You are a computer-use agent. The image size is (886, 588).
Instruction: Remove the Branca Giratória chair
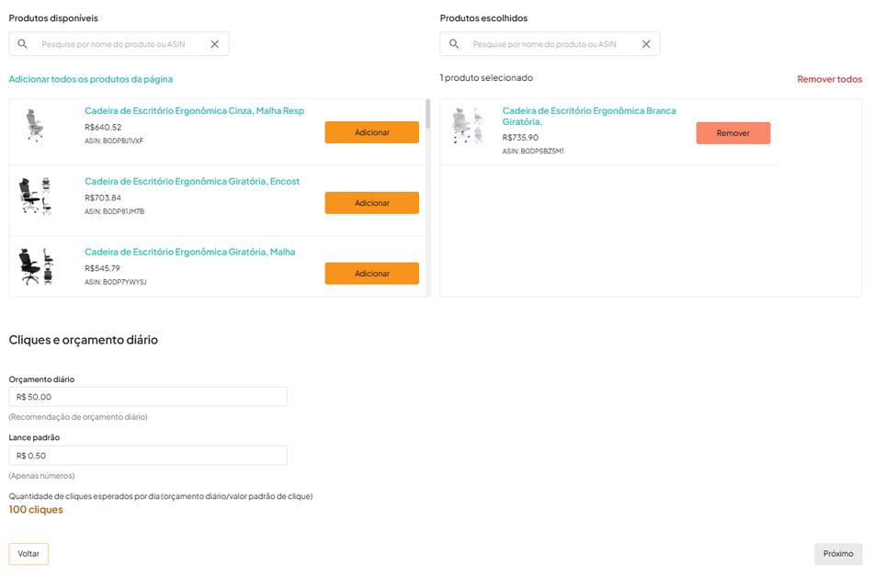(733, 133)
